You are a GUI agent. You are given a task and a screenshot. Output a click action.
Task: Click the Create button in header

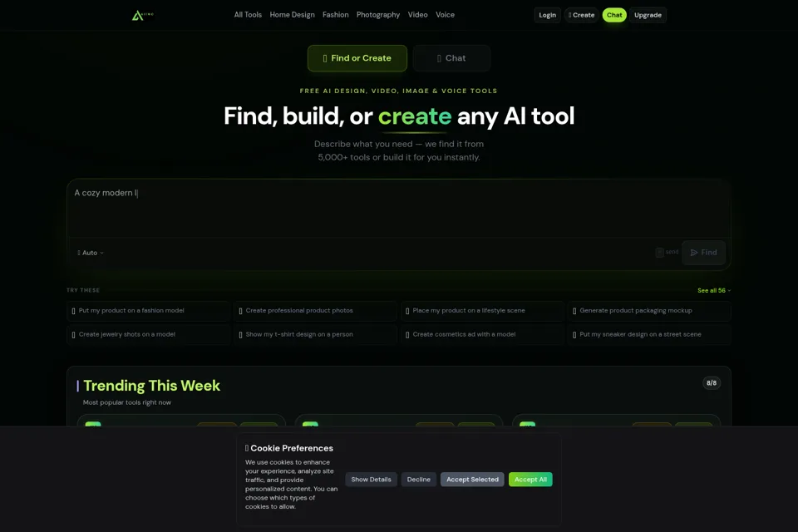(x=581, y=15)
